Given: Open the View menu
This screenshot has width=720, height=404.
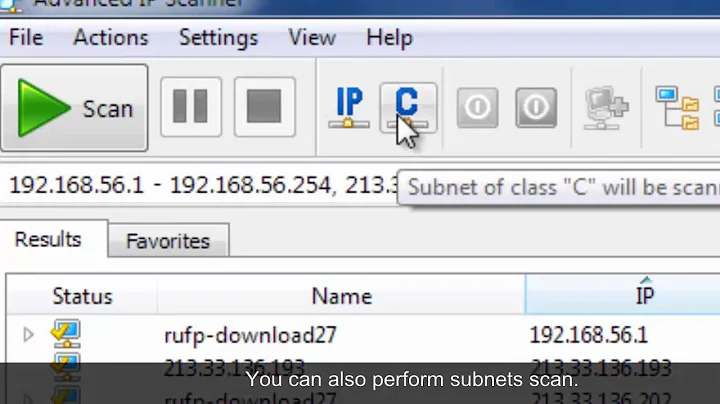Looking at the screenshot, I should click(x=312, y=37).
